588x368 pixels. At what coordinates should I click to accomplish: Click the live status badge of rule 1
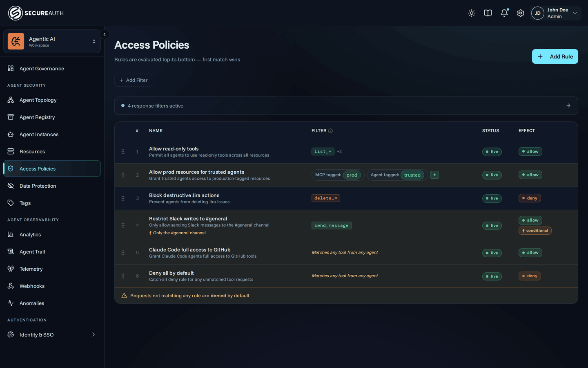[492, 152]
